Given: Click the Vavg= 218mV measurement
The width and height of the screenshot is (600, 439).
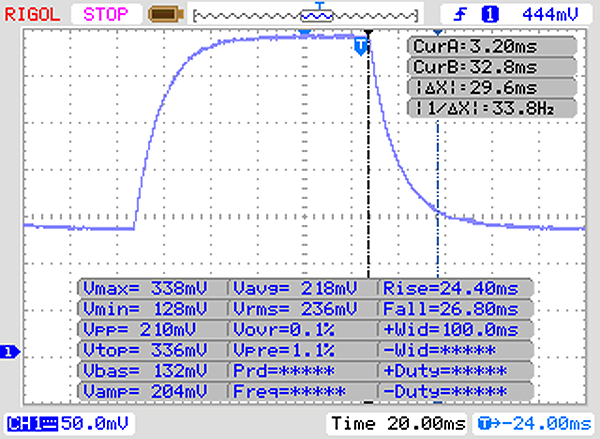Looking at the screenshot, I should pos(303,288).
